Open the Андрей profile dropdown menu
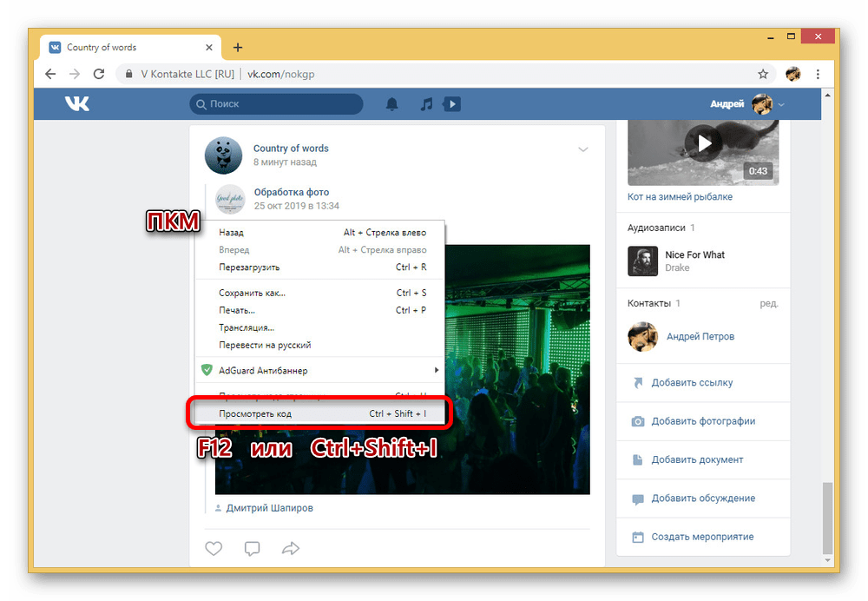 pyautogui.click(x=746, y=104)
